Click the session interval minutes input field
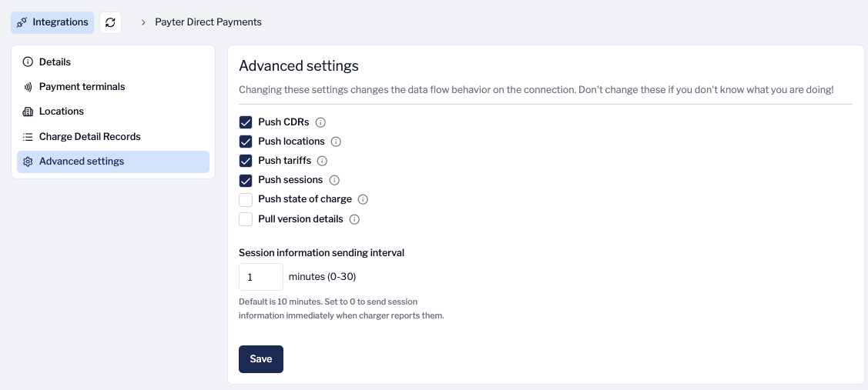This screenshot has height=390, width=868. 260,277
